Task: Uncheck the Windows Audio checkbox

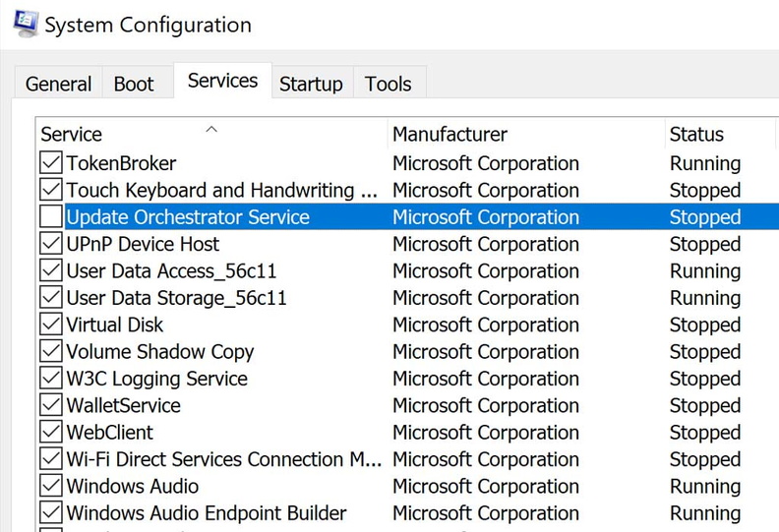Action: click(x=51, y=486)
